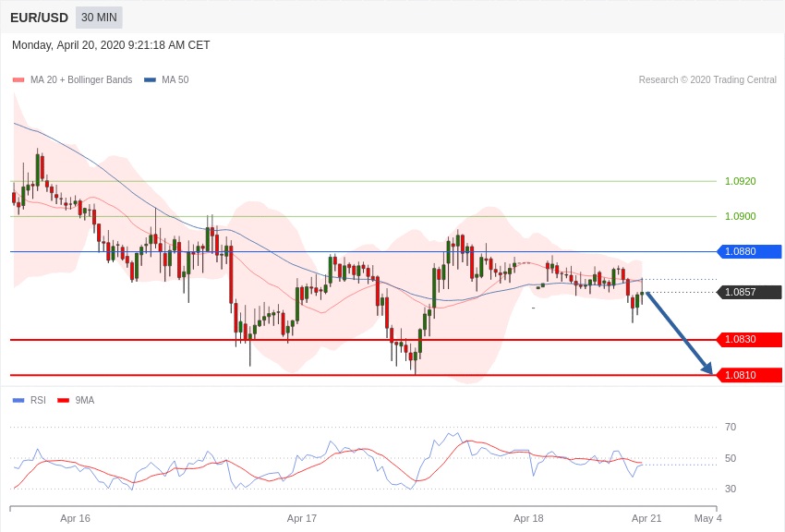The height and width of the screenshot is (532, 785).
Task: Click the Research © 2020 Trading Central credit
Action: click(x=707, y=80)
